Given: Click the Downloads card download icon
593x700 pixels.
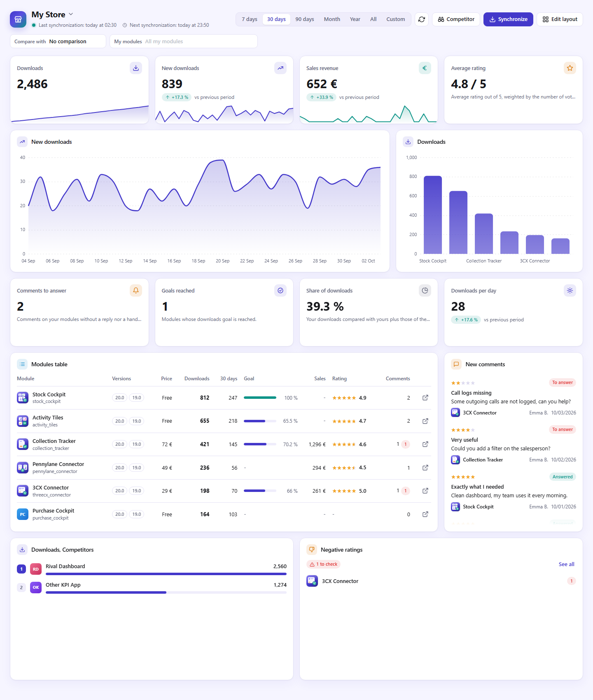Looking at the screenshot, I should tap(136, 68).
